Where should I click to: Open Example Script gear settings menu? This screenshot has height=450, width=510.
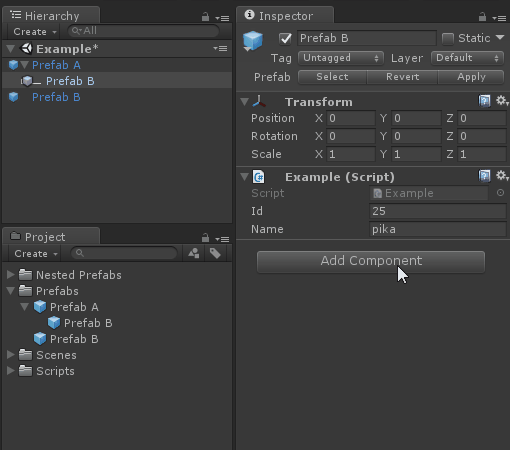tap(502, 176)
